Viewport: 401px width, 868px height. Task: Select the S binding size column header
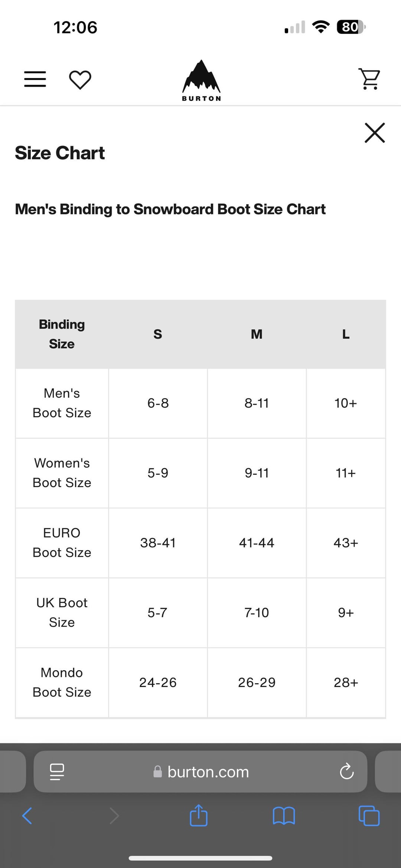coord(158,334)
